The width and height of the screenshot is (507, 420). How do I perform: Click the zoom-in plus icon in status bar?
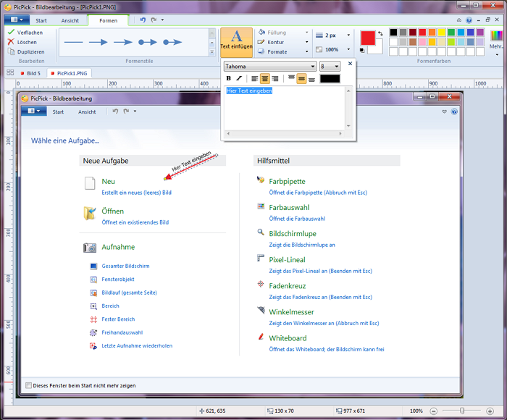click(x=490, y=411)
